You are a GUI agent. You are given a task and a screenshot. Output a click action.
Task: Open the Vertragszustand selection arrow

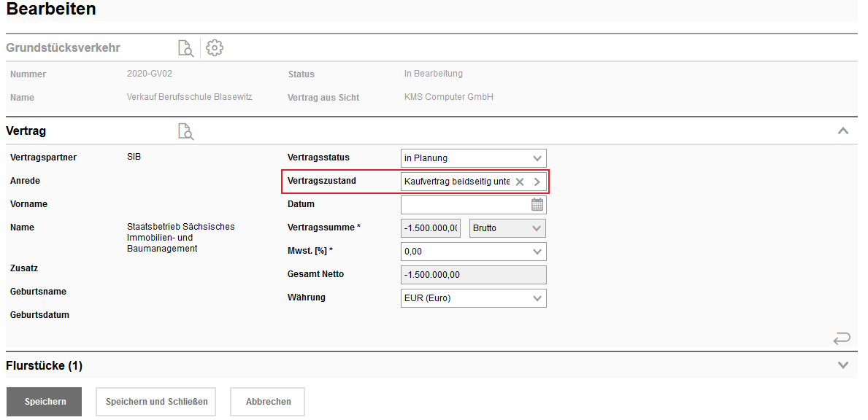coord(537,182)
